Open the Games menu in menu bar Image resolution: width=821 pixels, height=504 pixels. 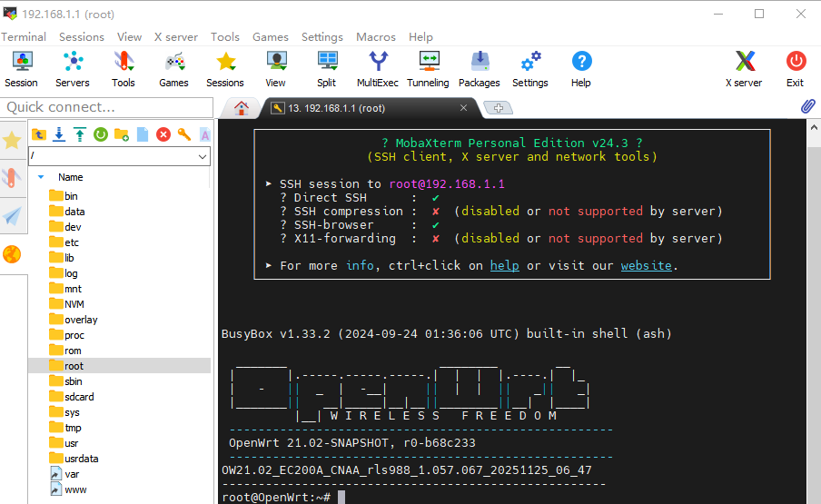point(270,37)
